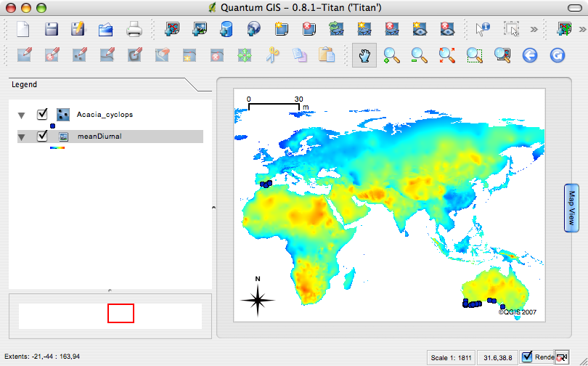The width and height of the screenshot is (588, 366).
Task: Click the Map View vertical tab
Action: click(571, 208)
